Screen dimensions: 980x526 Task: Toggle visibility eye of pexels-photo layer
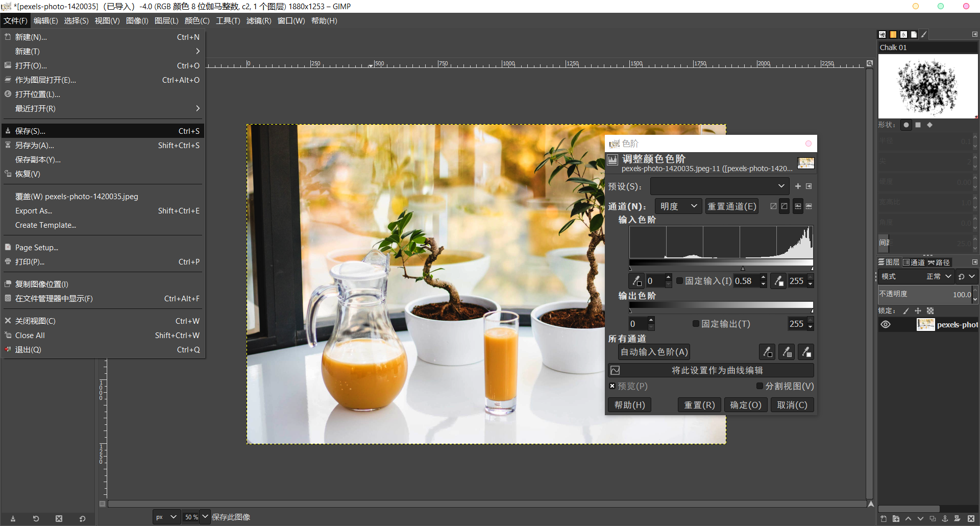tap(886, 325)
